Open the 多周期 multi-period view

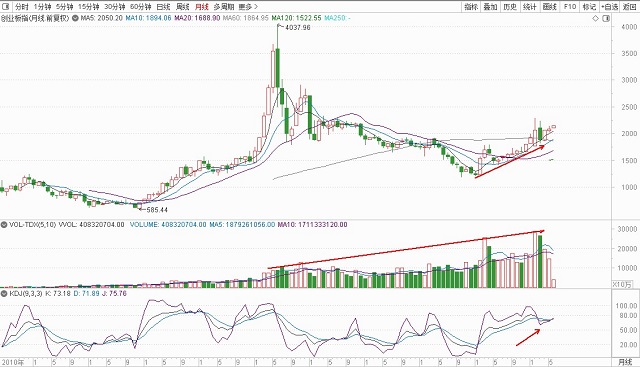(224, 7)
